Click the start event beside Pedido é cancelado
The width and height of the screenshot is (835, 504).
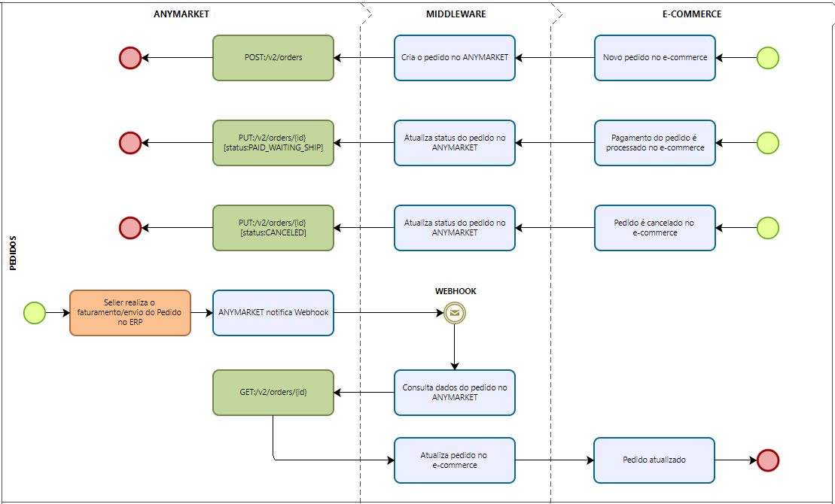tap(767, 228)
